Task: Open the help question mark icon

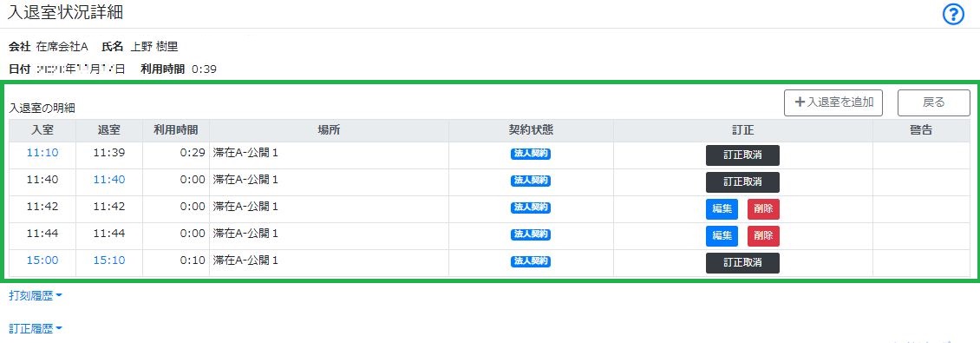Action: coord(953,14)
